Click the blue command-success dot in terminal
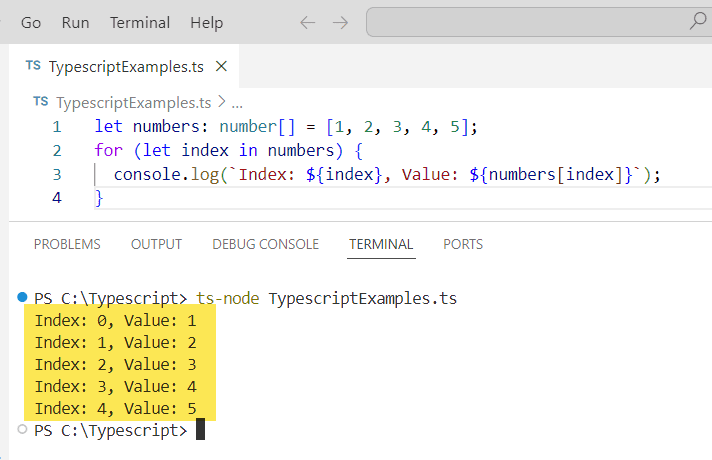 pos(22,297)
